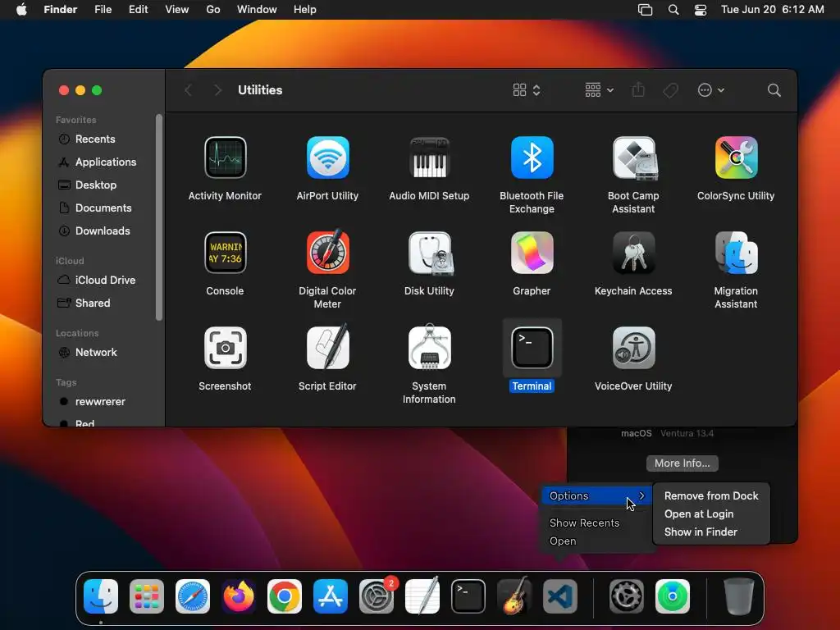This screenshot has width=840, height=630.
Task: Click the ColorSync Utility icon
Action: point(736,157)
